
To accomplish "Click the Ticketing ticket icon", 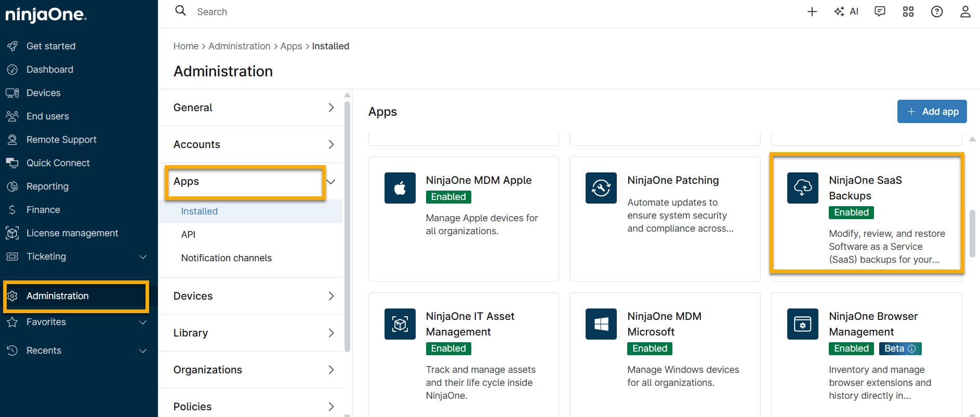I will 12,257.
